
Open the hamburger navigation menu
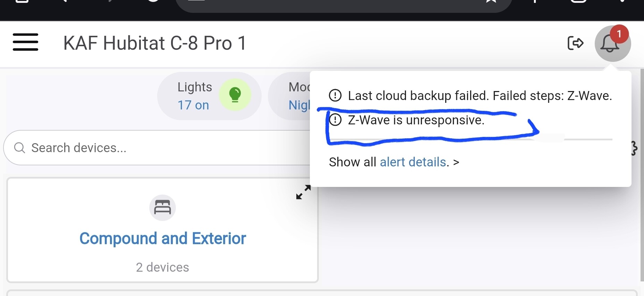coord(25,42)
